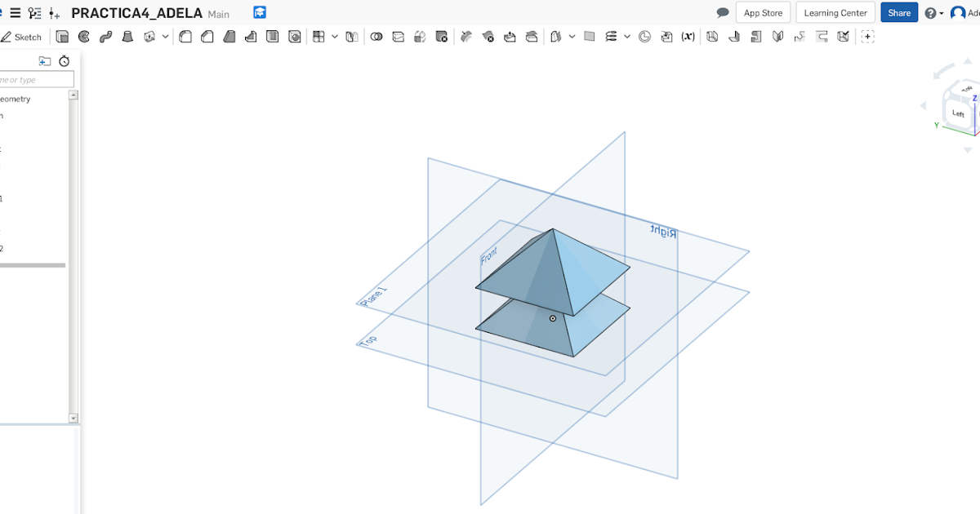Select the Revolve tool

tap(83, 36)
